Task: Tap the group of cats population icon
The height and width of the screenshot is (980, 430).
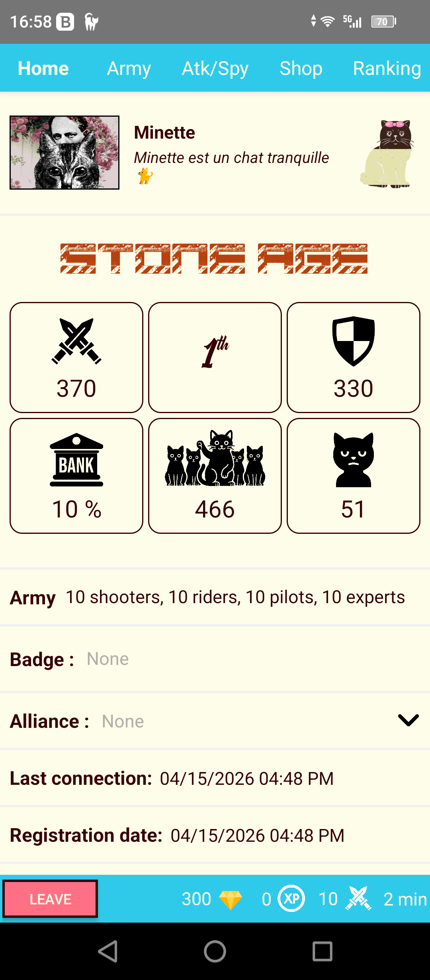Action: (215, 458)
